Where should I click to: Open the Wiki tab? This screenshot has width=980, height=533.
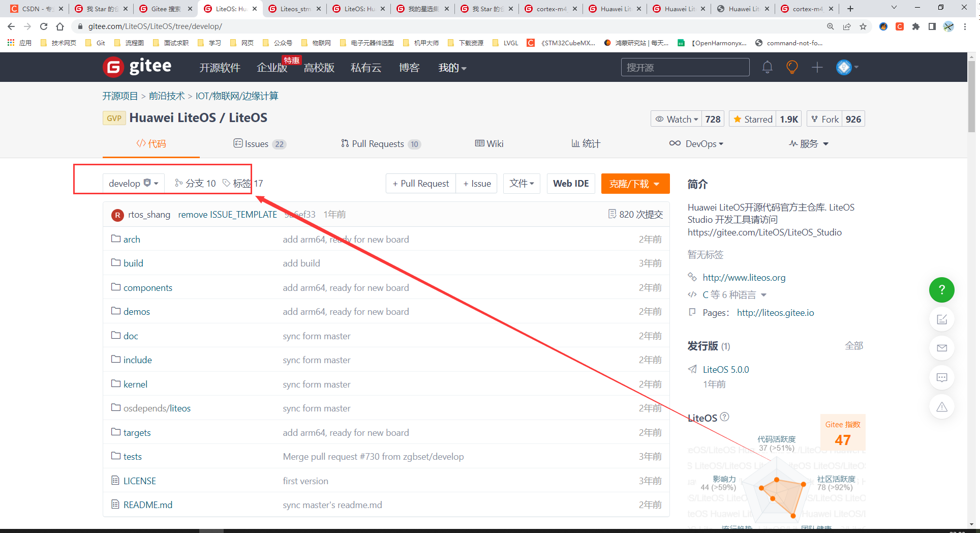point(489,144)
